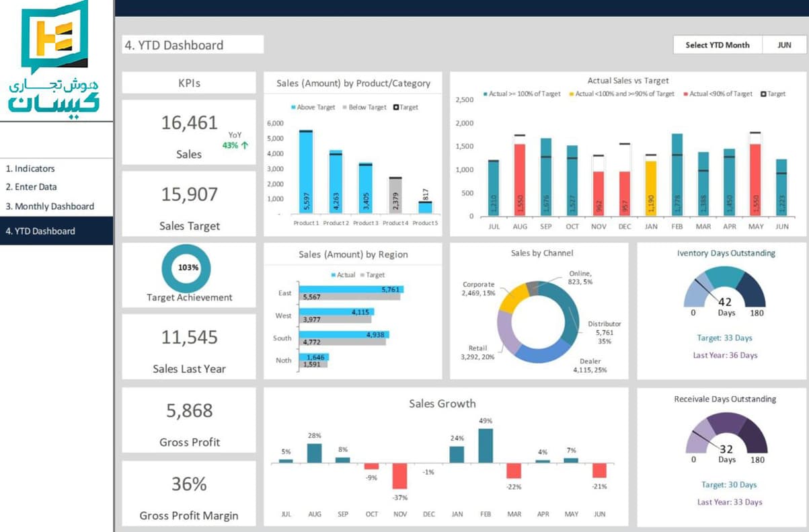The image size is (809, 532).
Task: Select the FEB 49% sales growth bar
Action: tap(486, 445)
